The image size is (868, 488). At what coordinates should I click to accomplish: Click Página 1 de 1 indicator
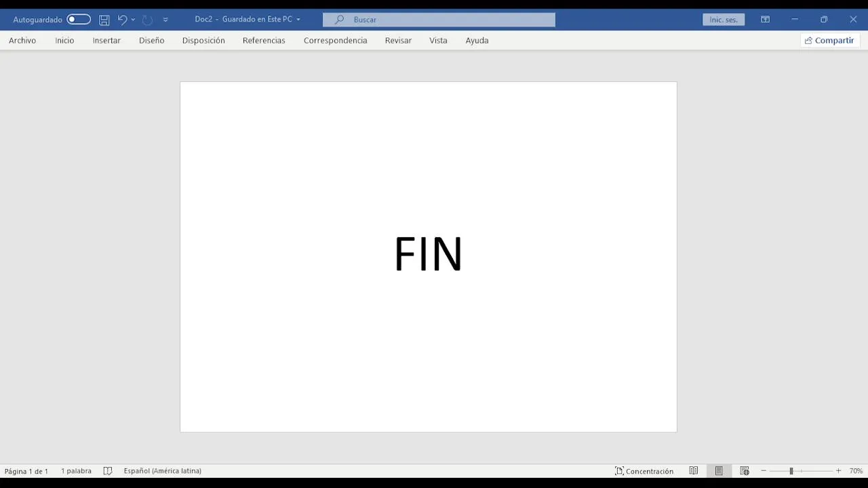point(26,471)
